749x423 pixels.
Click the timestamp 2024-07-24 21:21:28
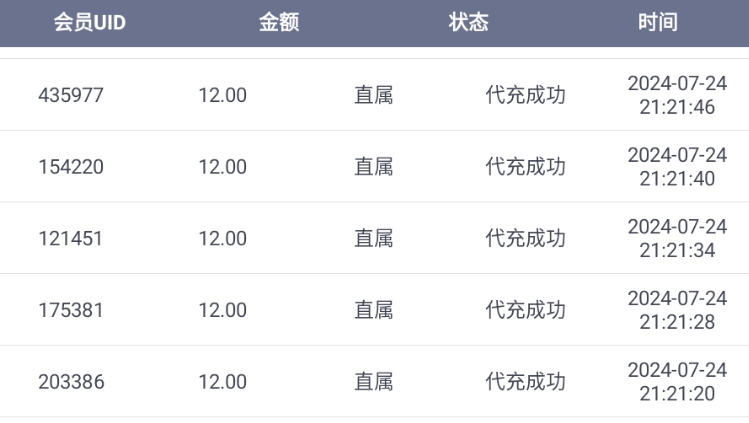677,310
